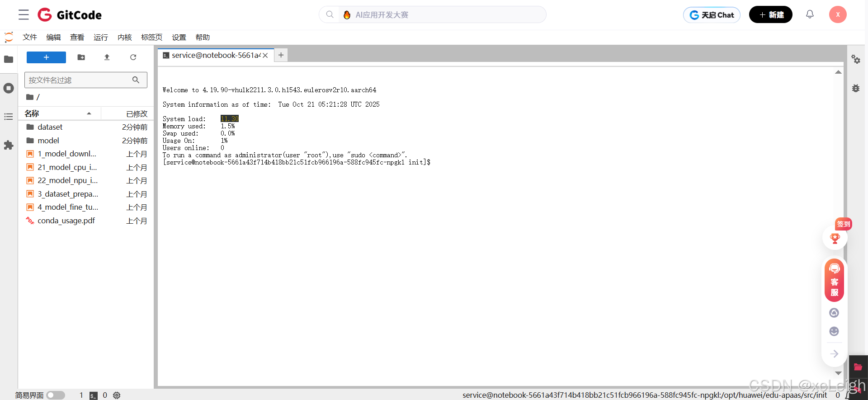
Task: Open conda_usage.pdf file
Action: tap(87, 221)
